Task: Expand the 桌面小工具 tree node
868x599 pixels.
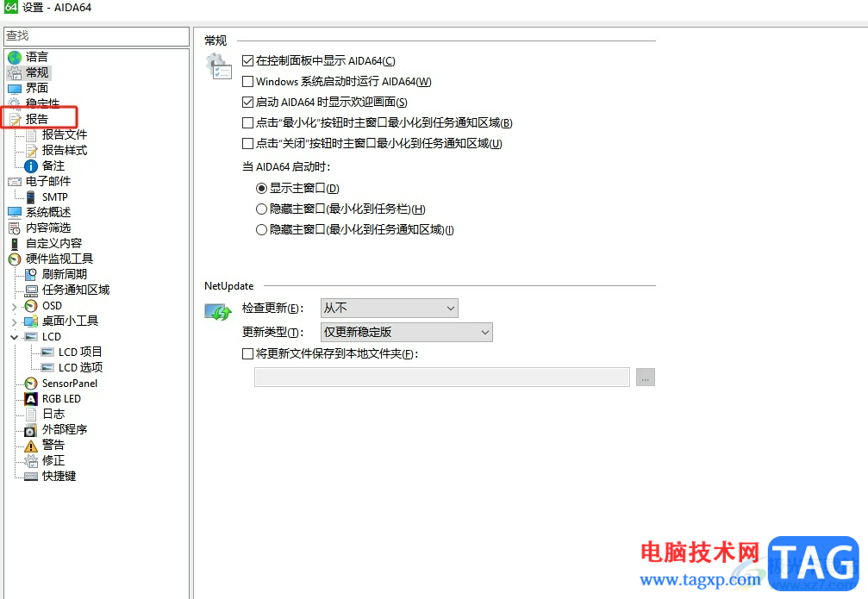Action: click(x=15, y=321)
